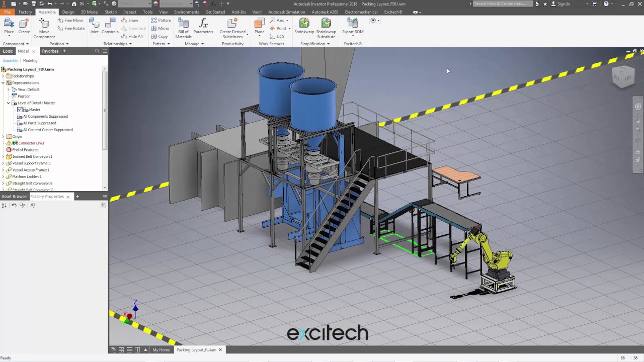Click the Search Help & Commands field
Viewport: 644px width, 362px height.
502,4
